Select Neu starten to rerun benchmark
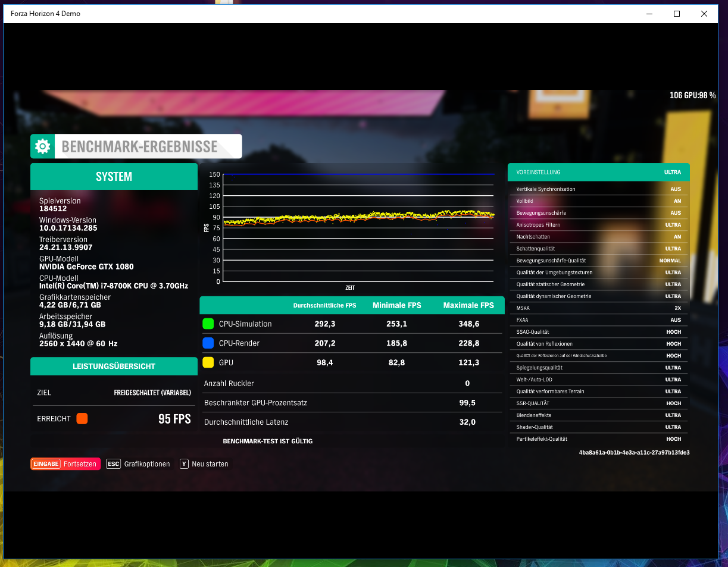This screenshot has height=567, width=728. pos(210,464)
